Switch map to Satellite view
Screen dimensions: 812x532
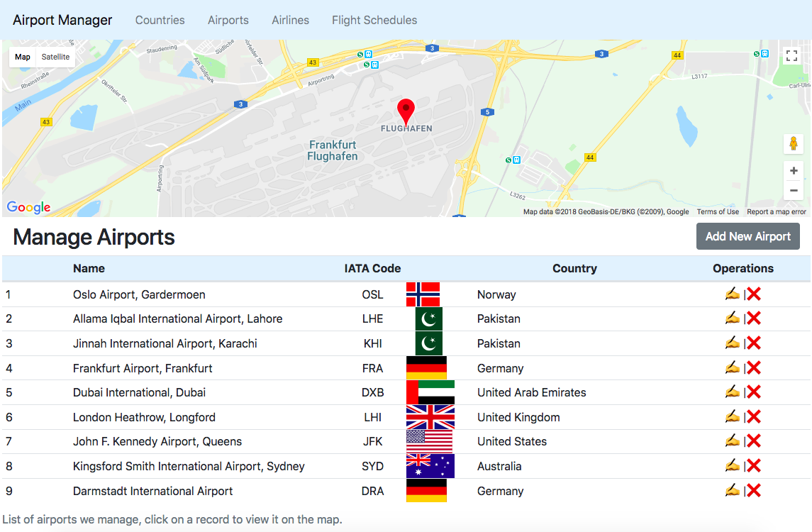[55, 57]
